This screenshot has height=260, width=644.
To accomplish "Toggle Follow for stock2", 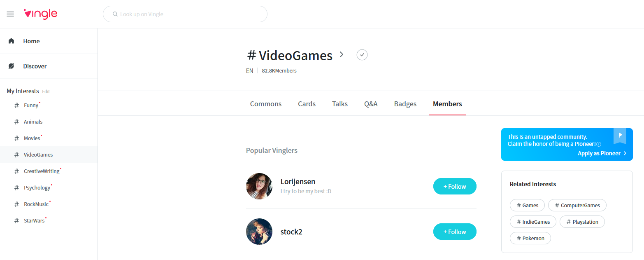I will (454, 232).
